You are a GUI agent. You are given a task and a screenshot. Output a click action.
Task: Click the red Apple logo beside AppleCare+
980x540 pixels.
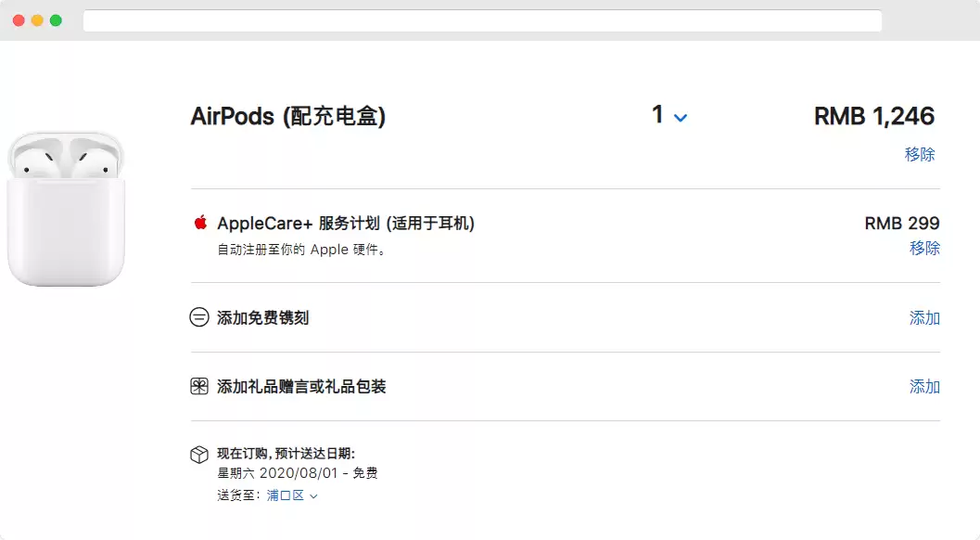tap(200, 222)
